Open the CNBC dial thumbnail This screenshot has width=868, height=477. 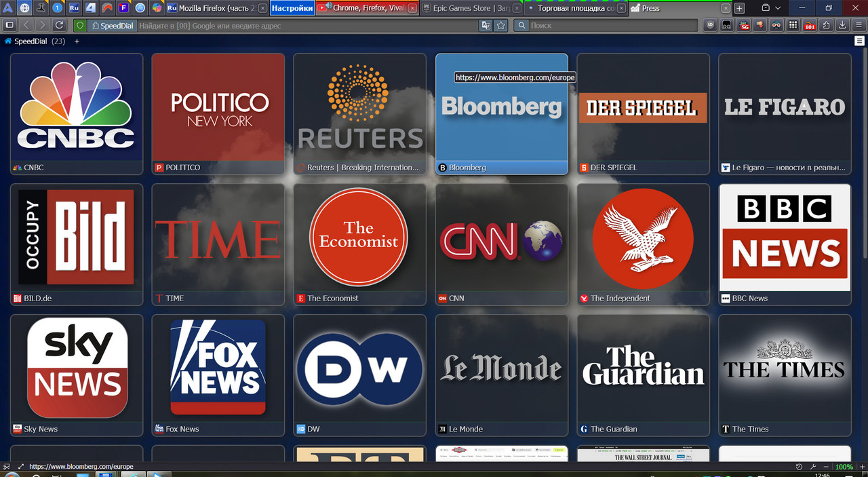[x=77, y=114]
